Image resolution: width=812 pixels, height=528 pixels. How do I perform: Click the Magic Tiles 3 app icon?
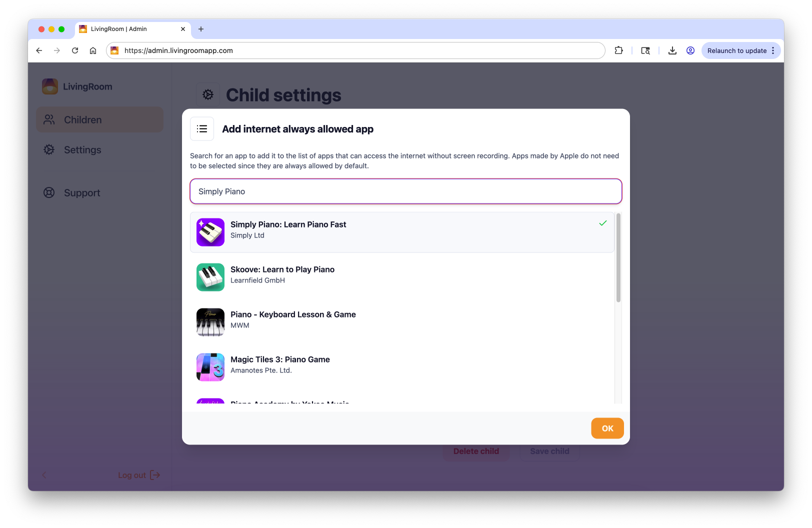(x=210, y=367)
